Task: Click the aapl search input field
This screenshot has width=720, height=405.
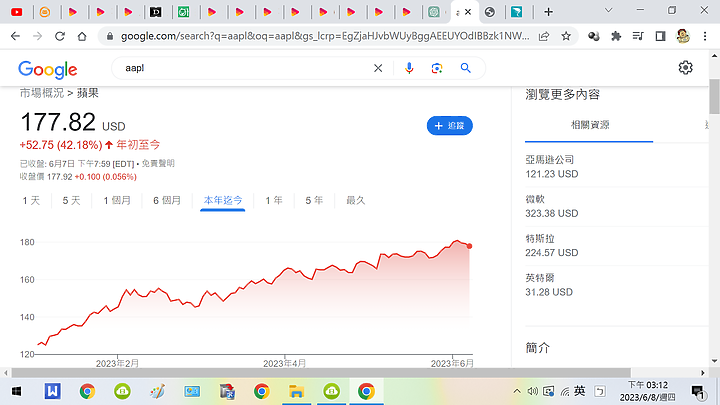Action: coord(243,68)
